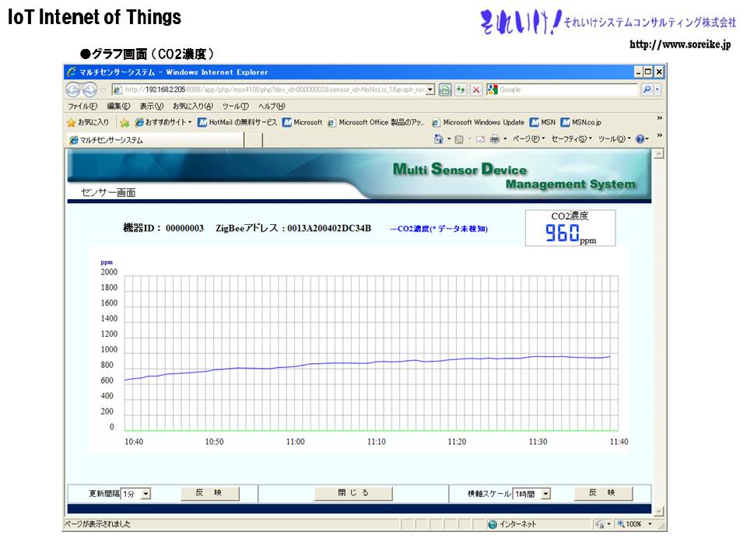Click the Refresh page icon
The width and height of the screenshot is (747, 560).
click(x=461, y=89)
